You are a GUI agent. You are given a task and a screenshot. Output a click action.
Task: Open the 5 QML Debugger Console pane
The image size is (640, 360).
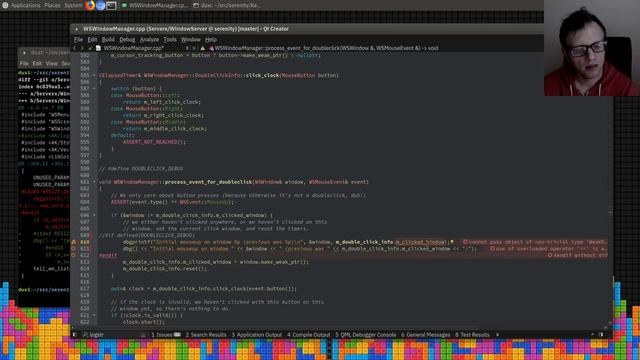click(365, 335)
